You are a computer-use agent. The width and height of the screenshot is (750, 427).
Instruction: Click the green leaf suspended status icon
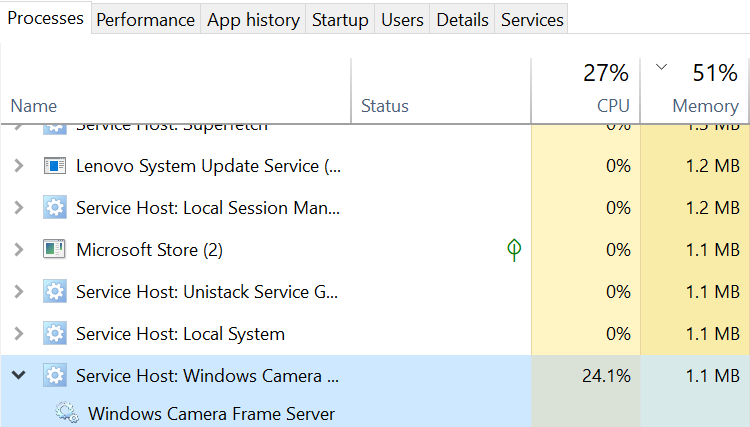(514, 250)
